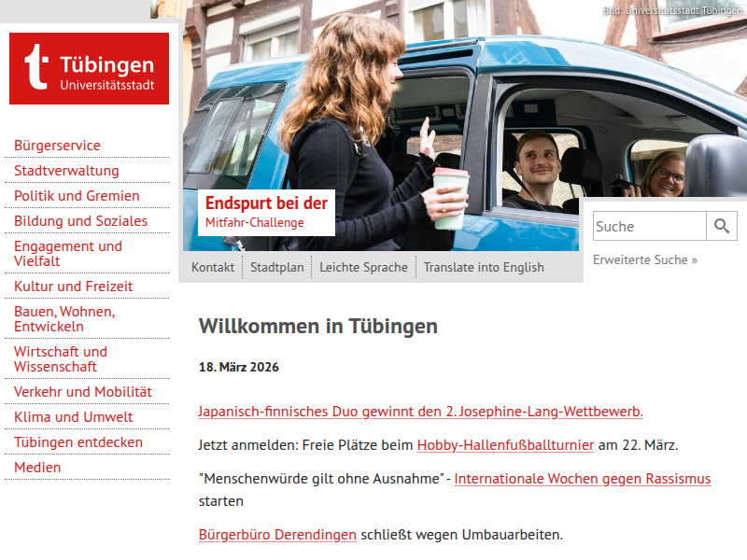The image size is (747, 560).
Task: Focus the Suche search field
Action: coord(649,226)
